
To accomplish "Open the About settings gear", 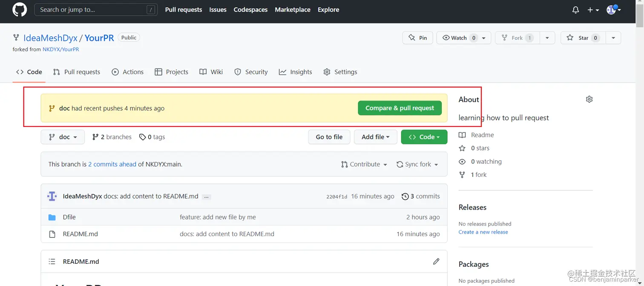I will pos(589,99).
